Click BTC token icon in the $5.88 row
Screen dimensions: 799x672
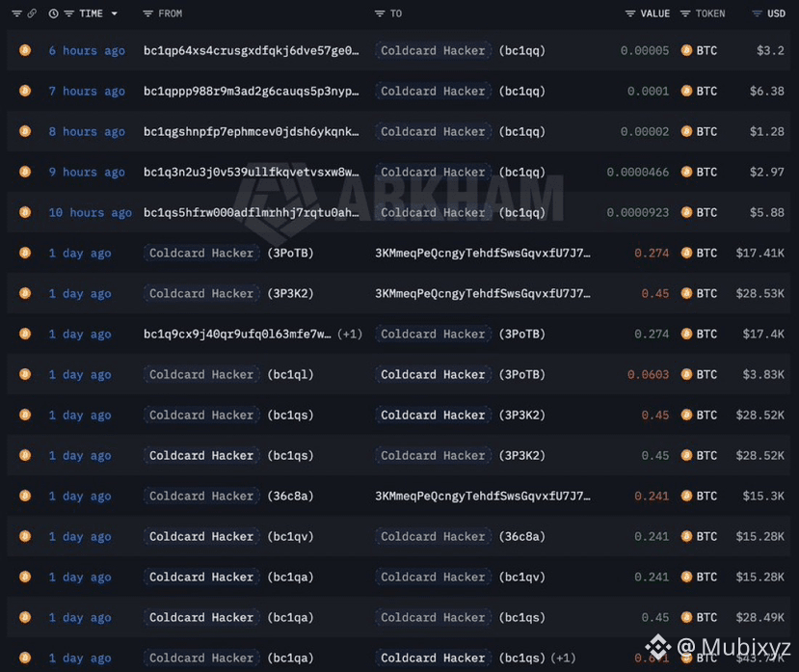pyautogui.click(x=686, y=212)
